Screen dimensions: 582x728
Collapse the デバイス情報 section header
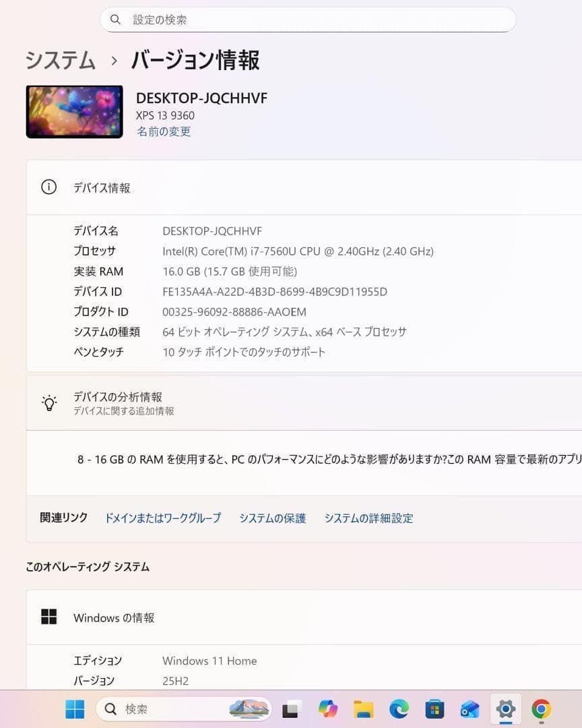click(304, 187)
